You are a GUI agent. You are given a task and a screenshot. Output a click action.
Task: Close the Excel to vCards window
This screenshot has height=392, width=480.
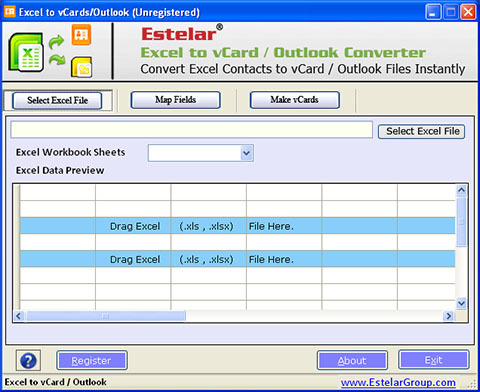(468, 12)
